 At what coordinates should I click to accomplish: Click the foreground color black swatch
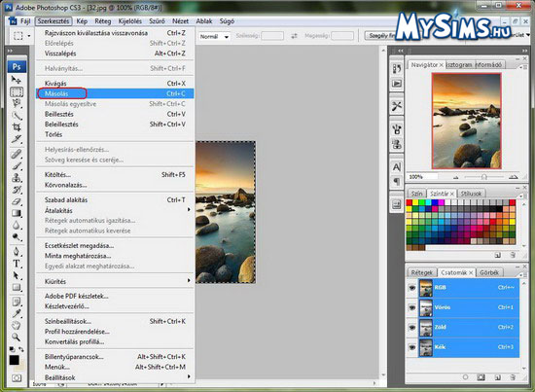(x=14, y=360)
